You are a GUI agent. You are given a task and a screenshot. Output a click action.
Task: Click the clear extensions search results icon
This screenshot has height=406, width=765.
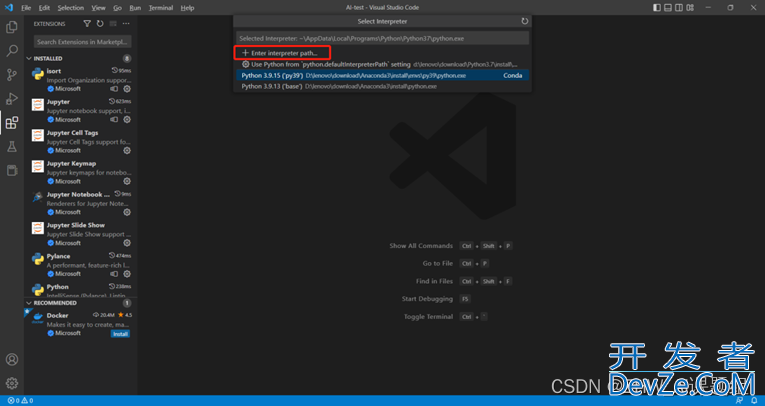pos(113,23)
